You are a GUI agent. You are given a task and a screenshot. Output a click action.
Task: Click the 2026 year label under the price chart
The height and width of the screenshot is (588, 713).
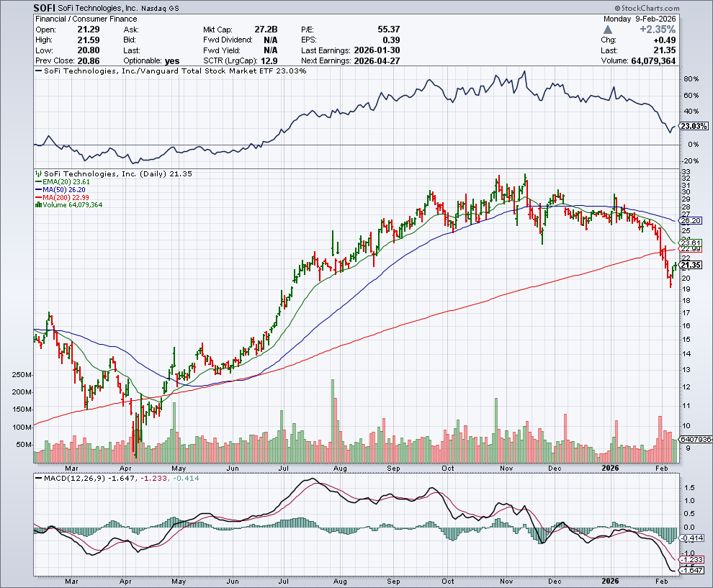[x=611, y=468]
